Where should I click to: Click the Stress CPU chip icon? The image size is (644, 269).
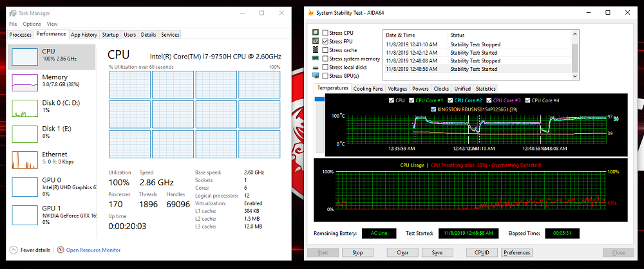[316, 32]
